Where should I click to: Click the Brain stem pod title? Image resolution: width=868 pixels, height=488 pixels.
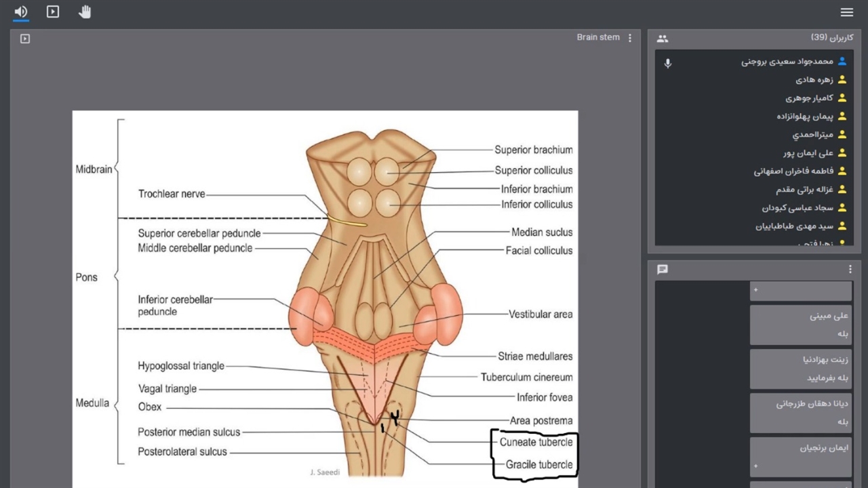click(597, 37)
